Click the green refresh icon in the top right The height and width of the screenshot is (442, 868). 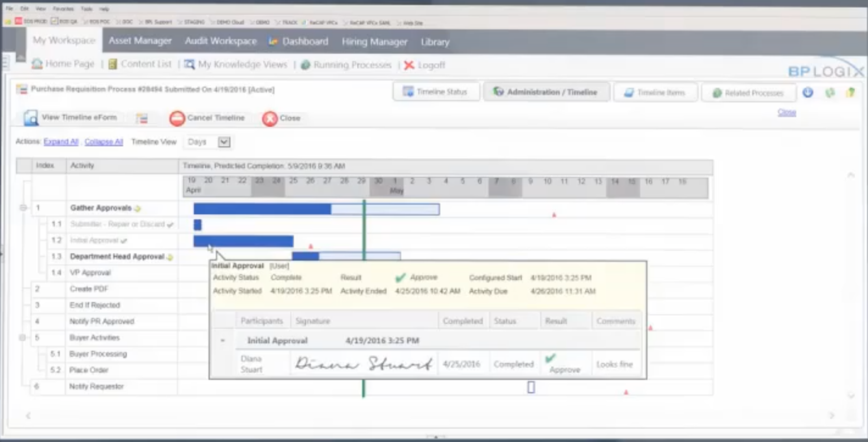coord(830,93)
